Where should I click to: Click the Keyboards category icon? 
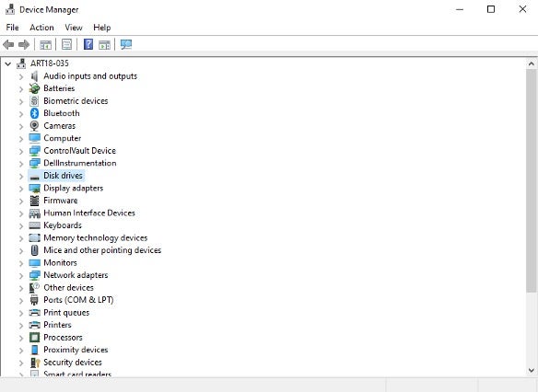coord(34,225)
